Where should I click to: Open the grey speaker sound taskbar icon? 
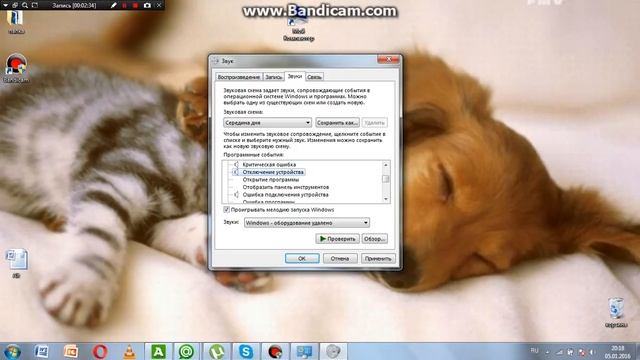(333, 351)
